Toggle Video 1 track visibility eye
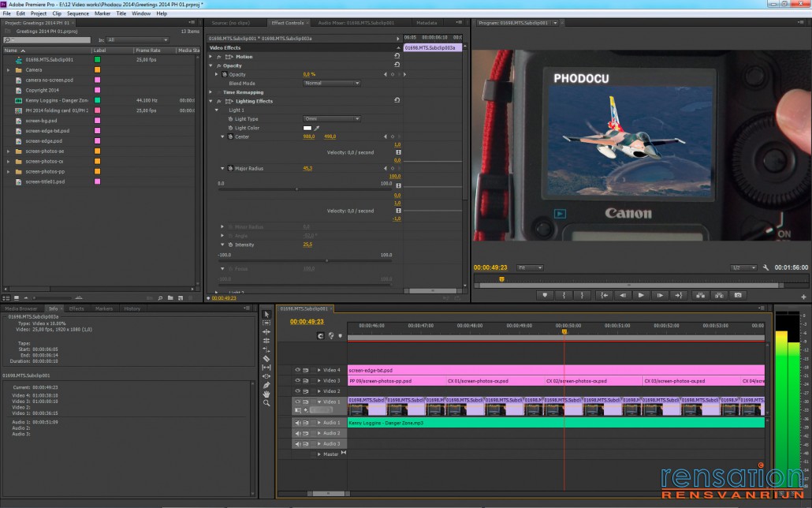Image resolution: width=812 pixels, height=508 pixels. click(x=297, y=402)
